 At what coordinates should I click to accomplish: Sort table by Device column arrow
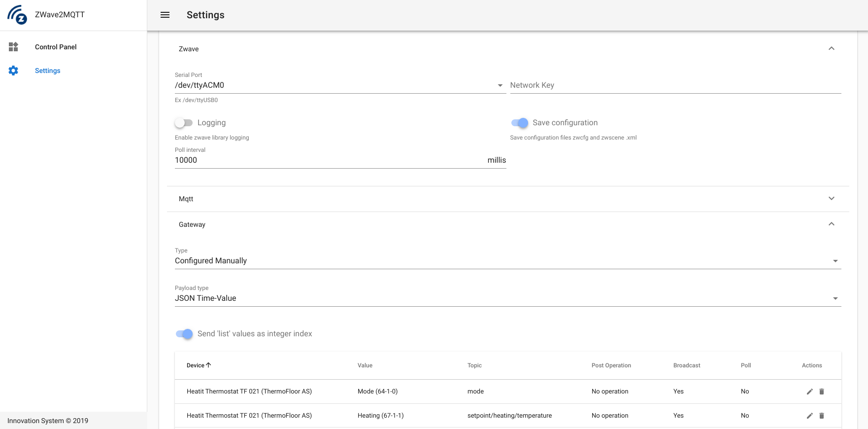click(x=208, y=365)
